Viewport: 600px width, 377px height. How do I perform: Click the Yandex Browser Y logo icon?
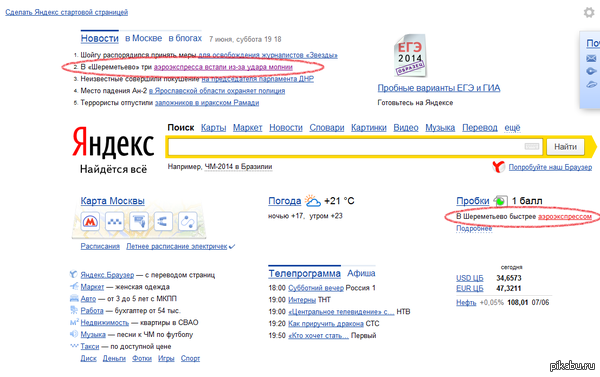point(498,167)
